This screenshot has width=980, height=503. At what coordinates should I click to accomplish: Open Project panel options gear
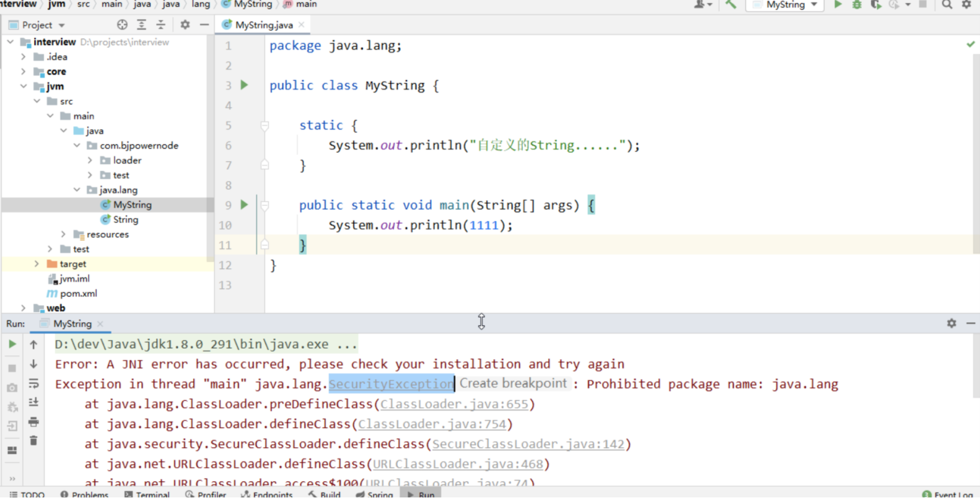(185, 25)
